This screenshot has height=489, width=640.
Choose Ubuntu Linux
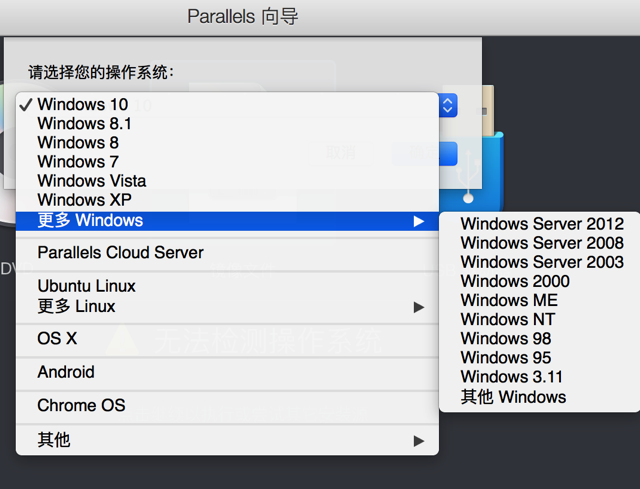coord(86,286)
